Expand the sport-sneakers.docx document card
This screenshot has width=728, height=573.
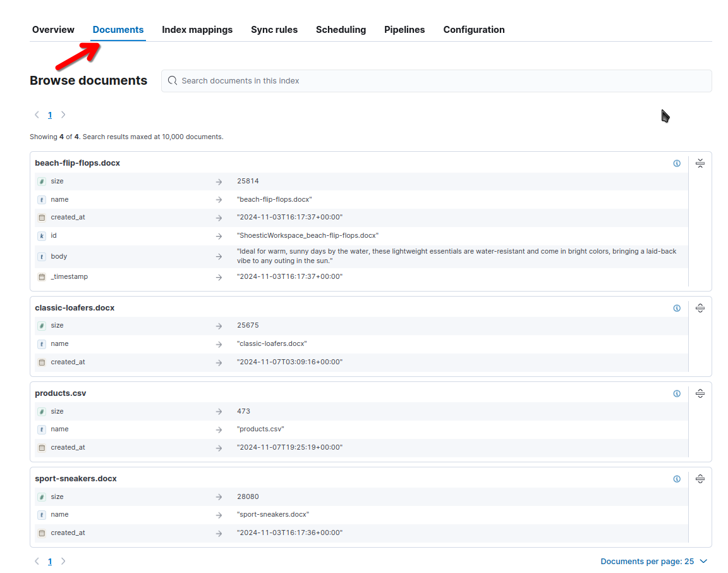700,479
